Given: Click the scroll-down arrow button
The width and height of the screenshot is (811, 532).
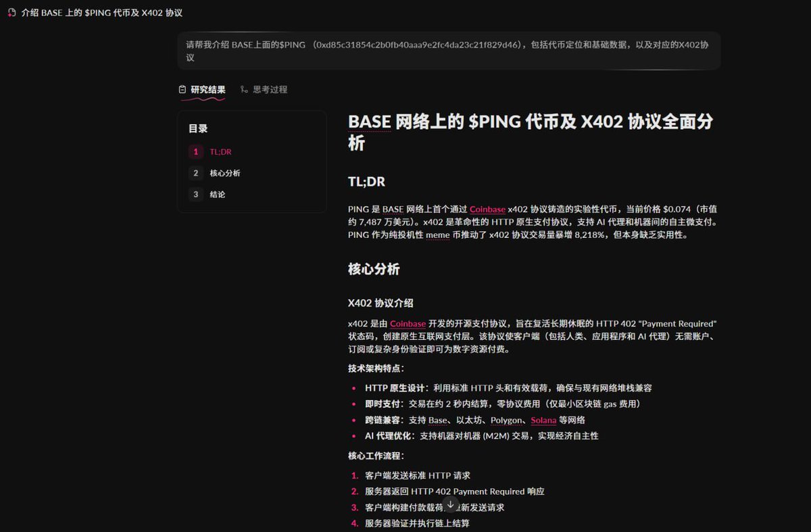Looking at the screenshot, I should coord(451,504).
